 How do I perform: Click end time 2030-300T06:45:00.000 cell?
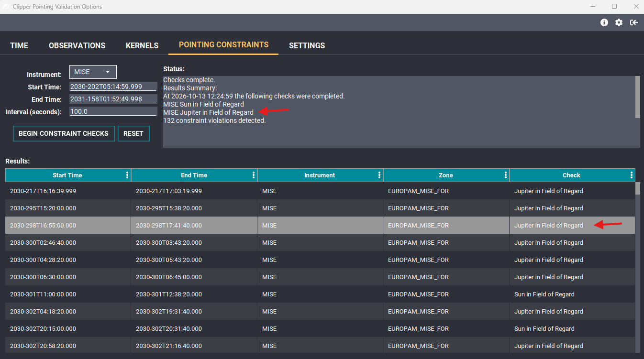(x=194, y=277)
